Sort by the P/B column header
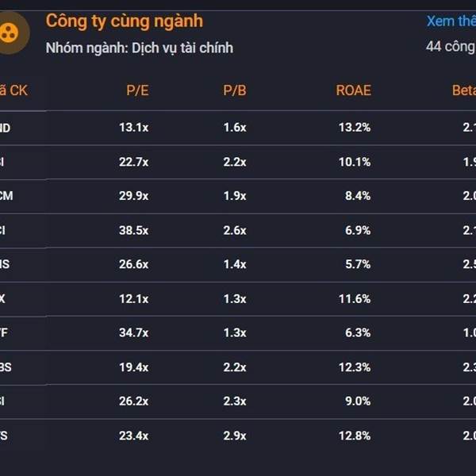Image resolution: width=476 pixels, height=476 pixels. point(235,90)
